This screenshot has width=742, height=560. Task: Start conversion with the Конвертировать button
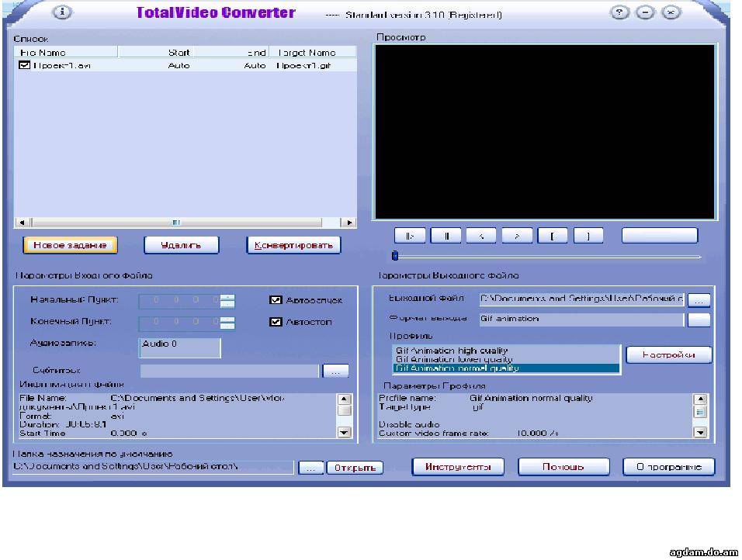tap(293, 245)
